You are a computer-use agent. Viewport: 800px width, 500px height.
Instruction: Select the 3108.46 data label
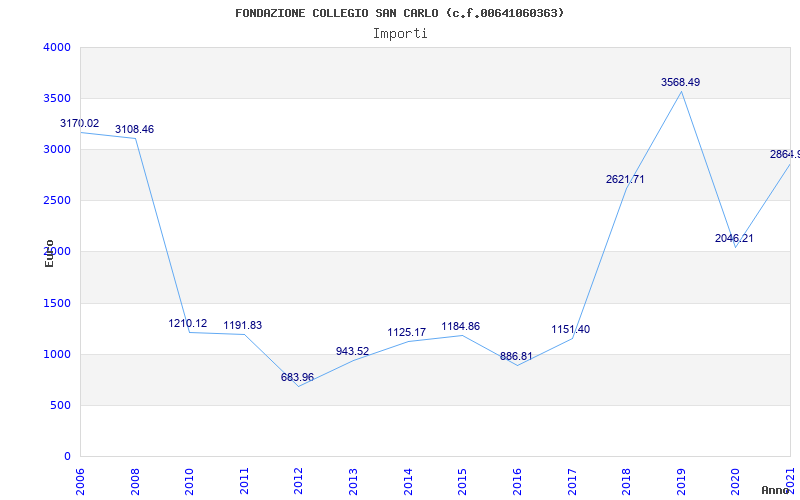(x=134, y=130)
